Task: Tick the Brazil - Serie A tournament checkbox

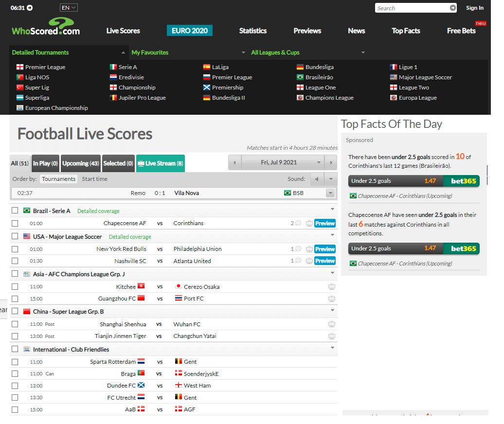Action: coord(15,211)
